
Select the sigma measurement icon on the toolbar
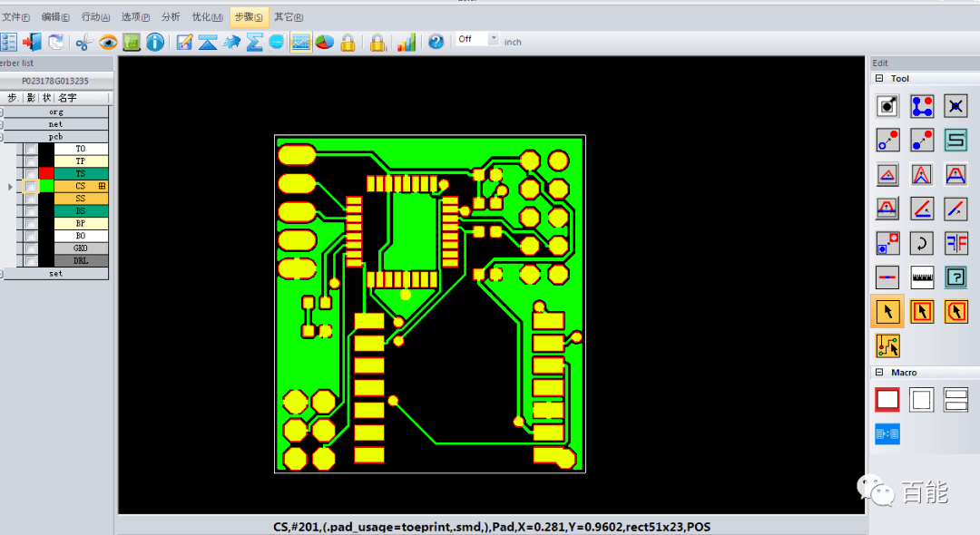click(x=254, y=42)
